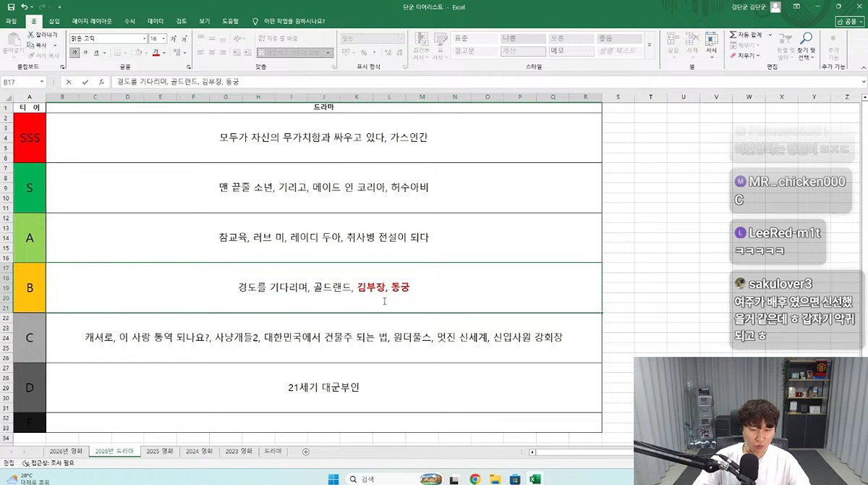The width and height of the screenshot is (868, 485).
Task: Click the formula bar cancel X icon
Action: pyautogui.click(x=69, y=82)
